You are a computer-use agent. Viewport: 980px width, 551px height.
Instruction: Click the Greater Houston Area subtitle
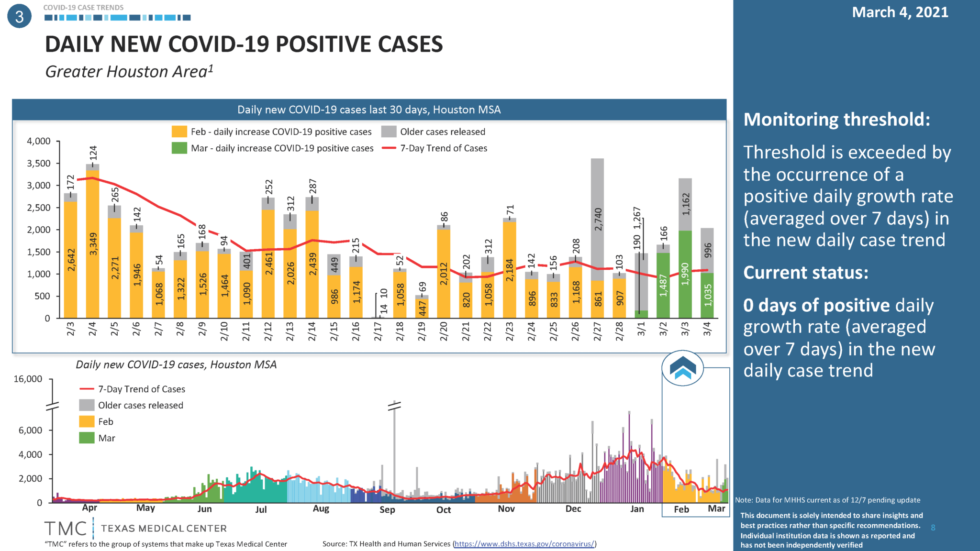click(129, 71)
